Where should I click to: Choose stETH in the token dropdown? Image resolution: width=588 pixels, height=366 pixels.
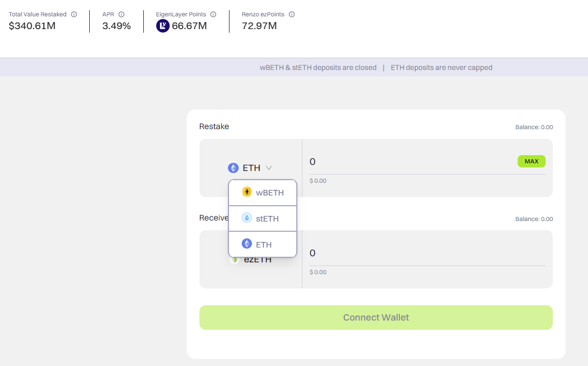pos(263,218)
